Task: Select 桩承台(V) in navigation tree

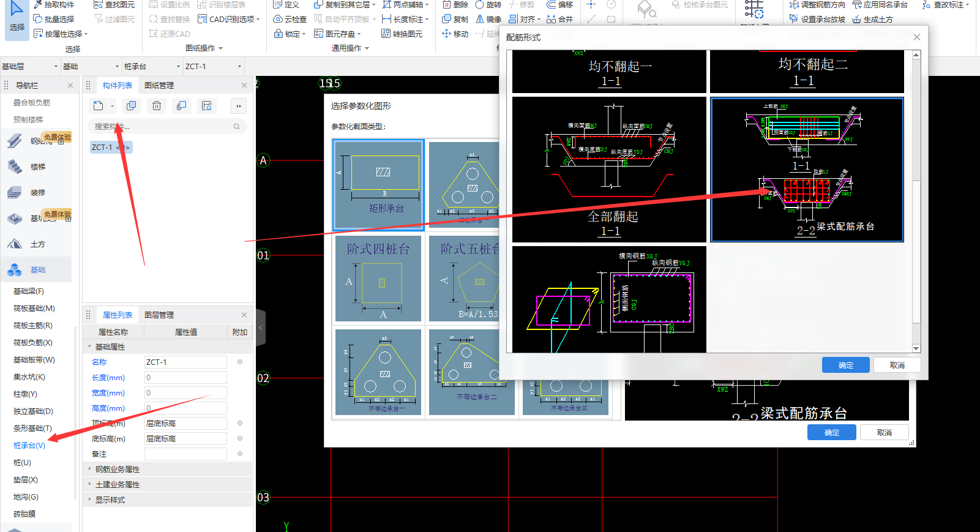Action: pyautogui.click(x=29, y=445)
